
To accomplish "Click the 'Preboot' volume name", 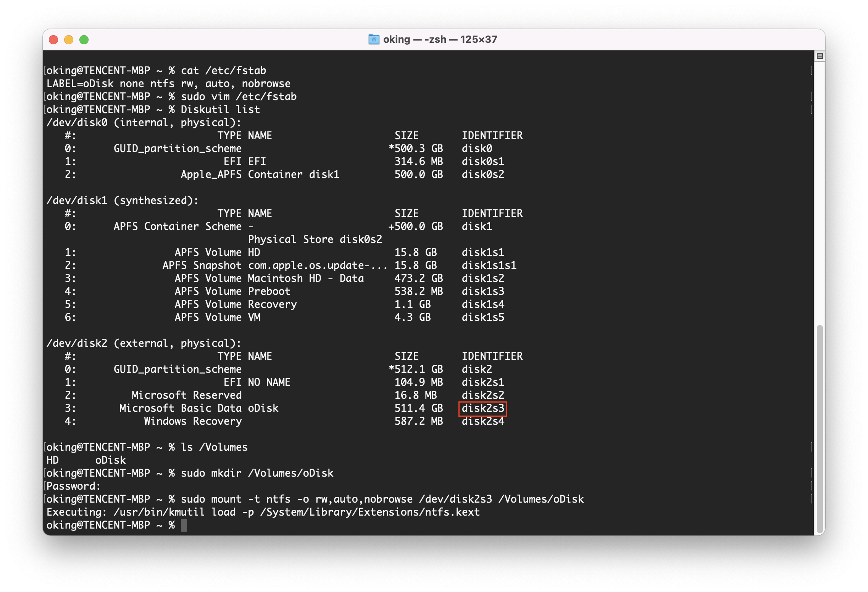I will click(x=269, y=291).
